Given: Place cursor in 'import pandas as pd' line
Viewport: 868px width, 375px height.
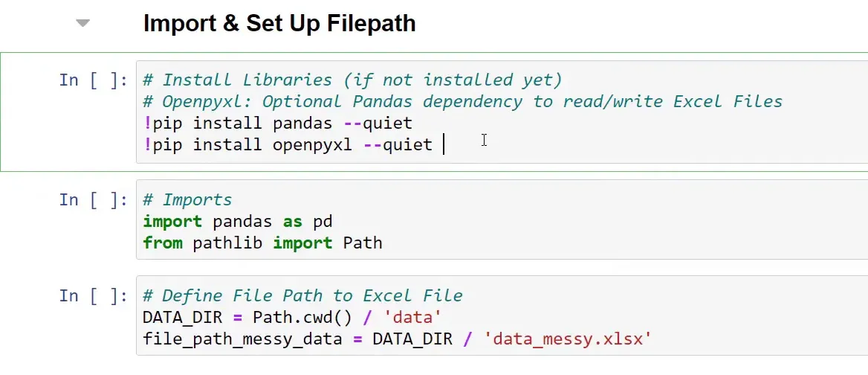Looking at the screenshot, I should point(238,222).
